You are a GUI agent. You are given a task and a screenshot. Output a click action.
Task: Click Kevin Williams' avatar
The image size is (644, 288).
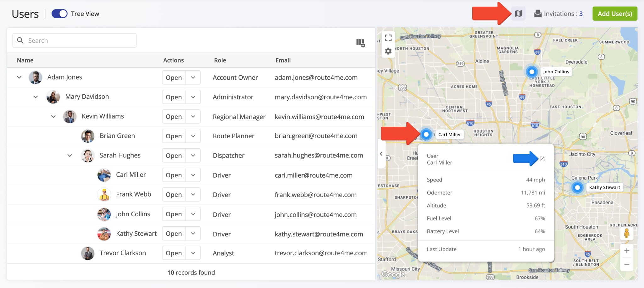click(x=69, y=116)
